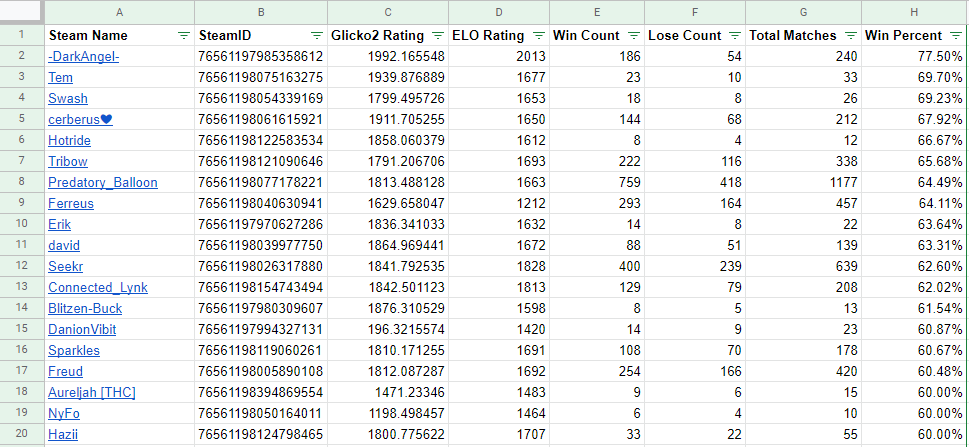Select Win Count cell 222

[x=597, y=161]
